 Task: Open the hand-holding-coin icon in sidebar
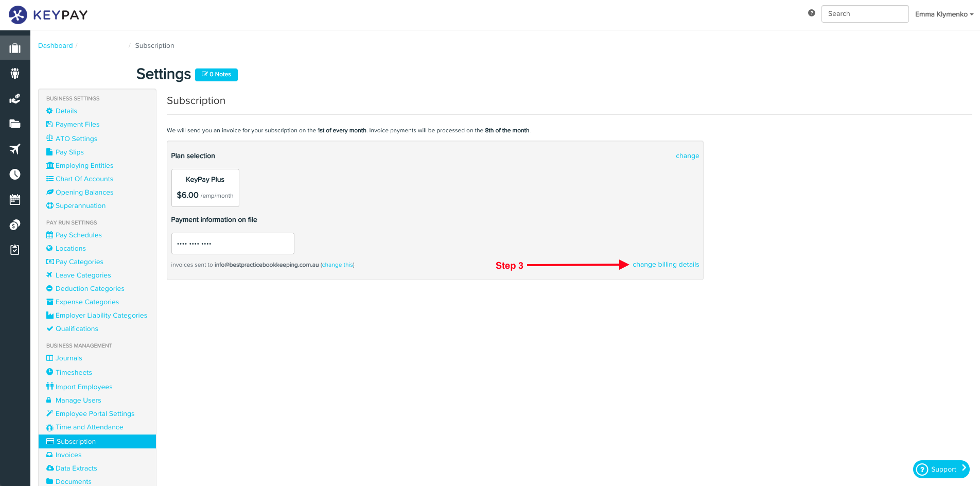[x=15, y=98]
